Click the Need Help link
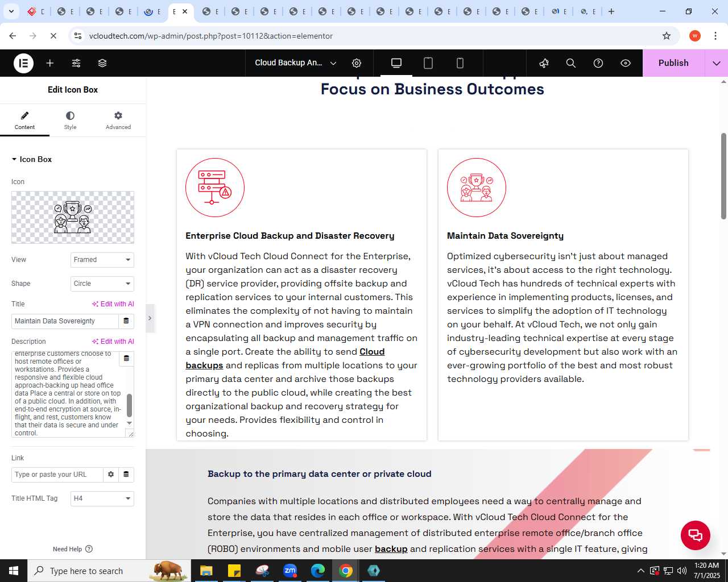The width and height of the screenshot is (728, 582). 73,549
